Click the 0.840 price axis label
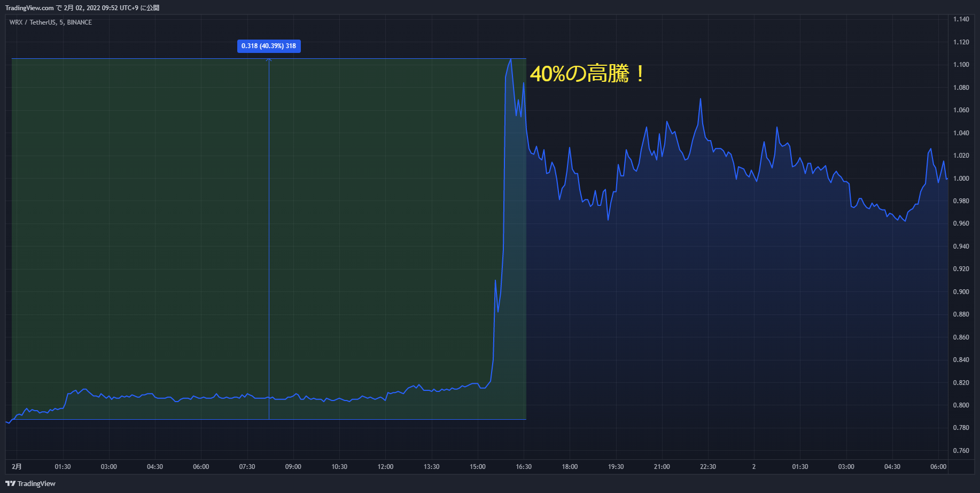This screenshot has width=980, height=493. [x=961, y=360]
